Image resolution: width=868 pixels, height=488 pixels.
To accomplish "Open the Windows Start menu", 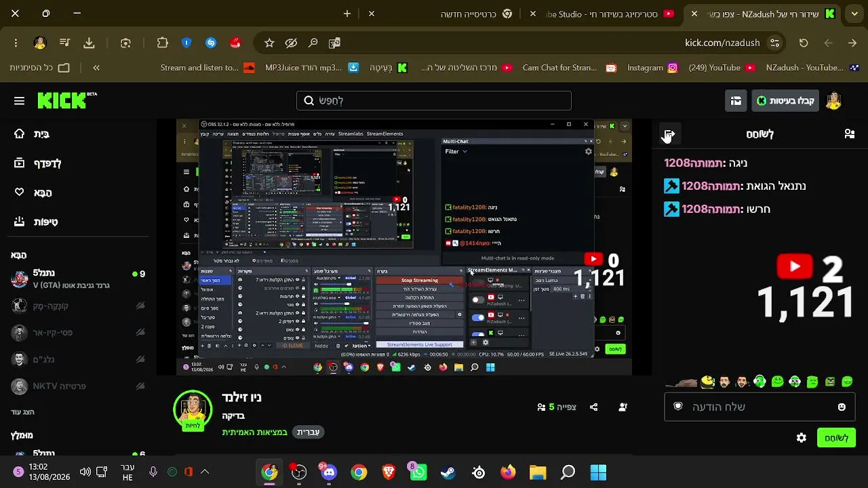I will pos(598,472).
